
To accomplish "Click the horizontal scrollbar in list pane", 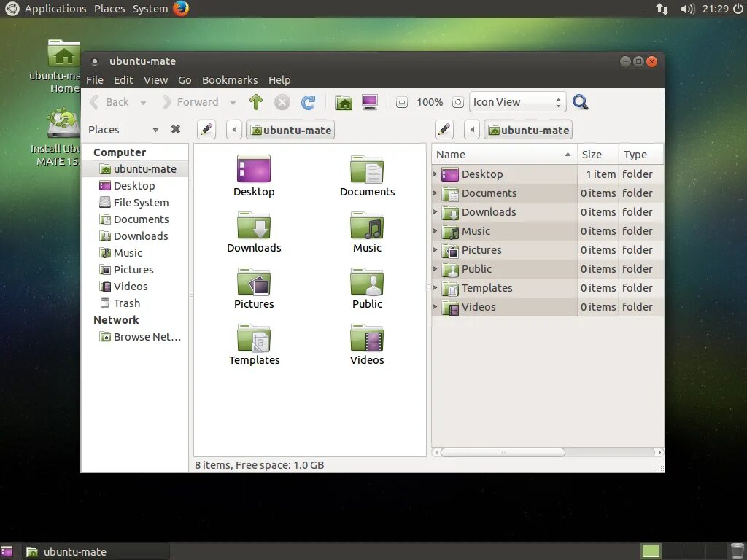I will click(502, 452).
